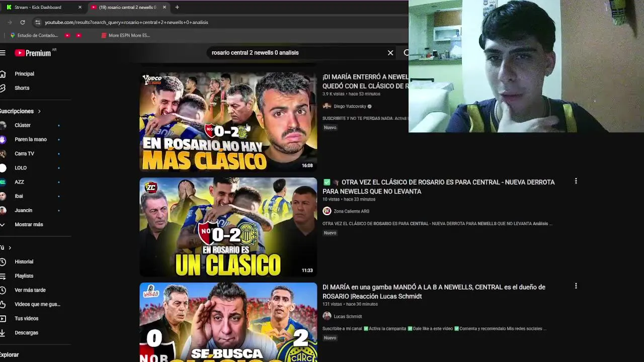Viewport: 644px width, 362px height.
Task: Click Diego Yudcovsky channel avatar
Action: pyautogui.click(x=327, y=106)
